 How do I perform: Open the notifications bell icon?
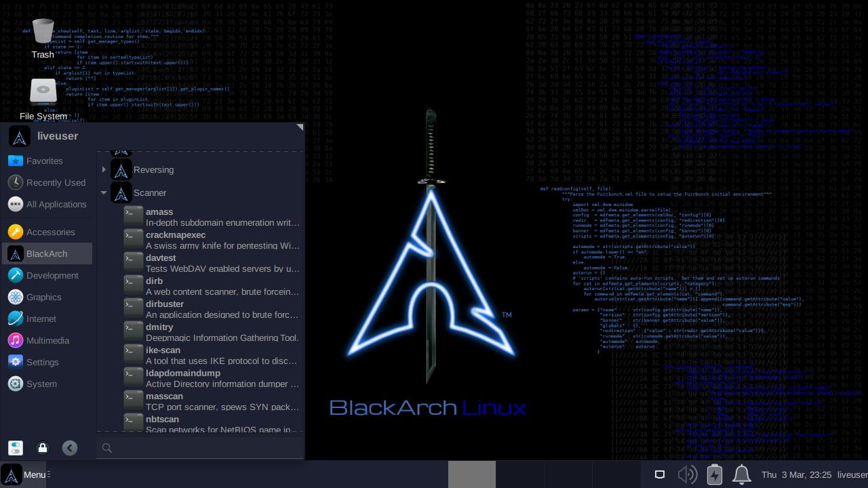(742, 474)
